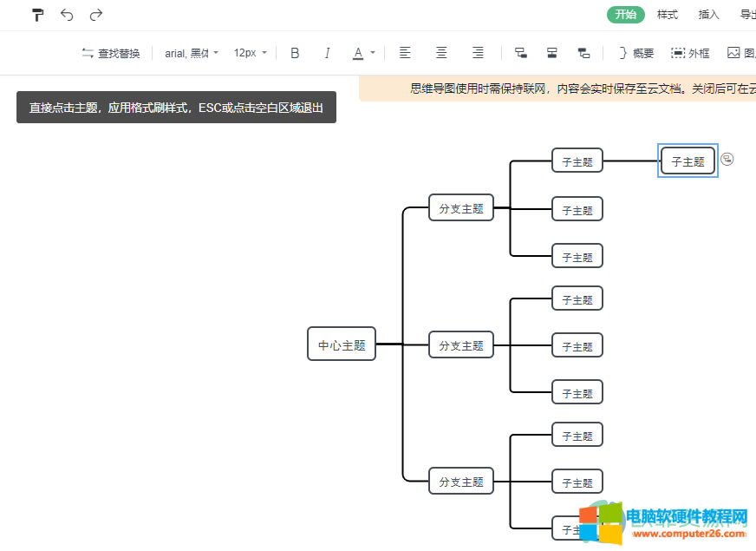Click the emoji icon beside selected 子主题
Viewport: 756px width, 551px height.
tap(727, 159)
